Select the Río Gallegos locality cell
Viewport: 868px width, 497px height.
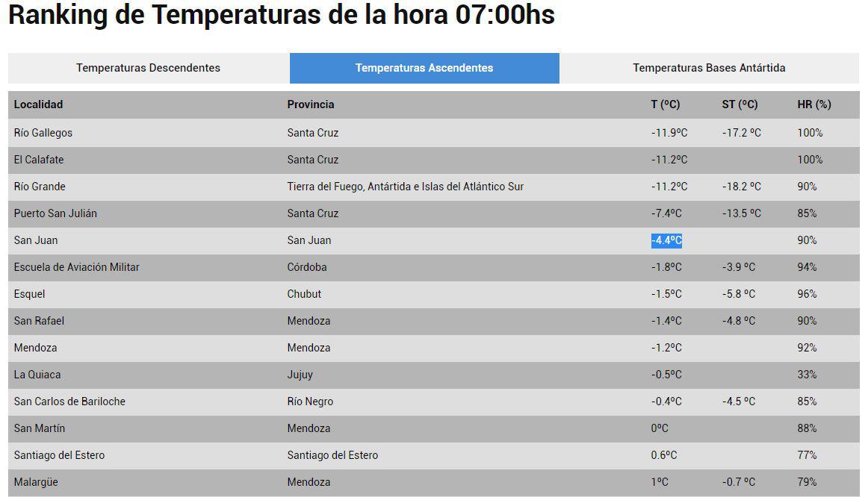(x=43, y=133)
